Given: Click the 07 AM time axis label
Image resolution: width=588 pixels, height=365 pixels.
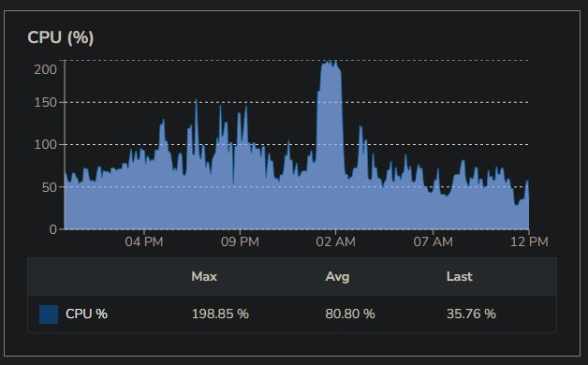Looking at the screenshot, I should click(434, 241).
